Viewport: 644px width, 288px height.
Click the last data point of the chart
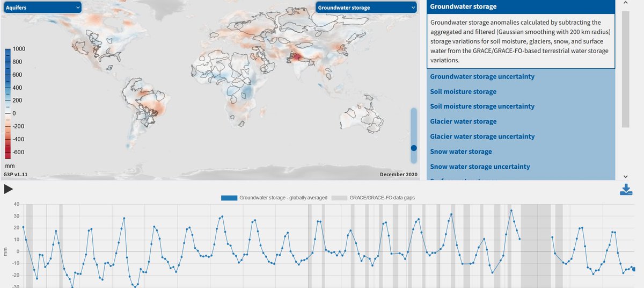tap(634, 269)
